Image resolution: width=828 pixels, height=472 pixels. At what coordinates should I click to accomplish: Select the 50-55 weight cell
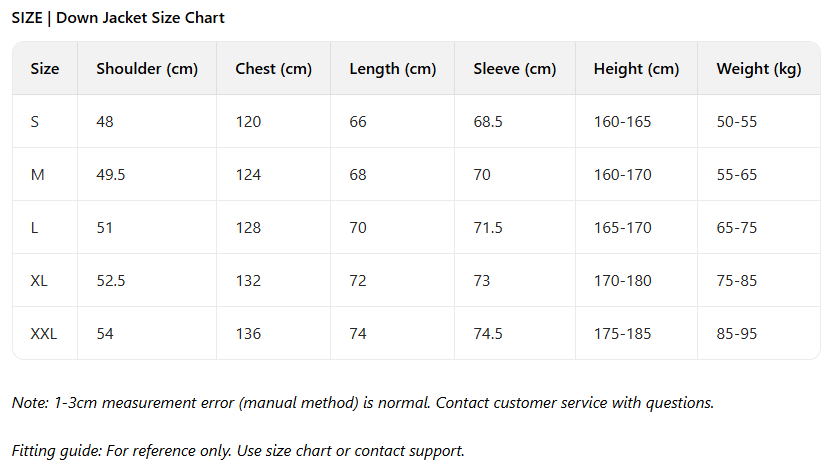coord(737,122)
